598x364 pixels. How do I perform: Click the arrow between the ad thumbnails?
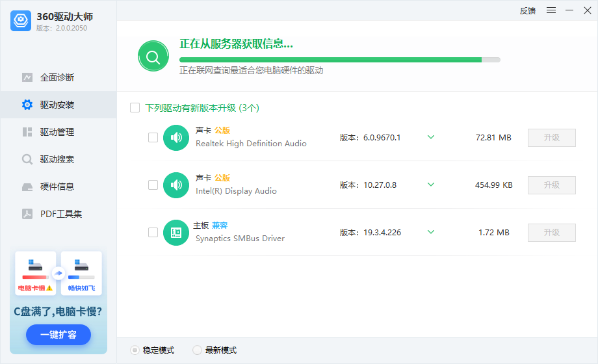[58, 273]
